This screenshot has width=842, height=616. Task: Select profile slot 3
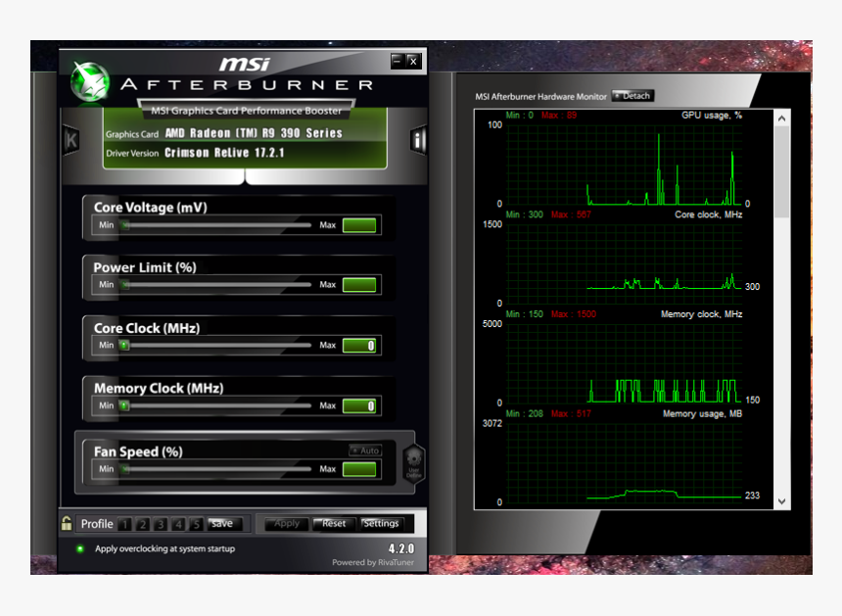159,523
